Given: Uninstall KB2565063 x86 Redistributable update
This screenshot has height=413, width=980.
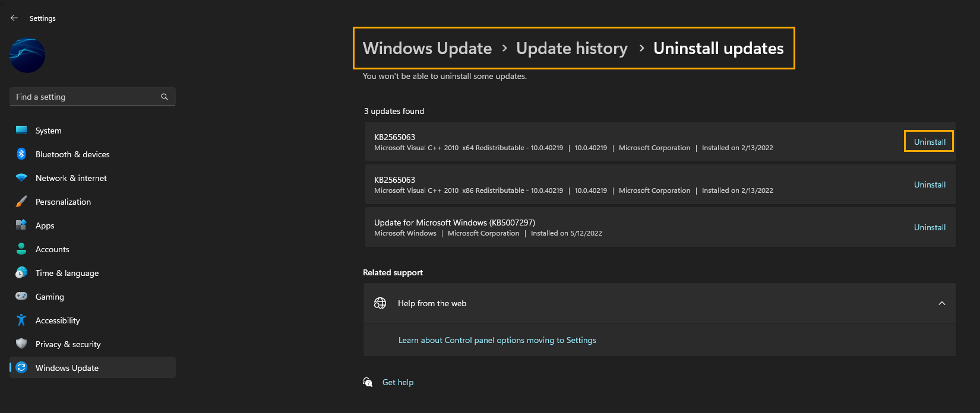Looking at the screenshot, I should (930, 185).
